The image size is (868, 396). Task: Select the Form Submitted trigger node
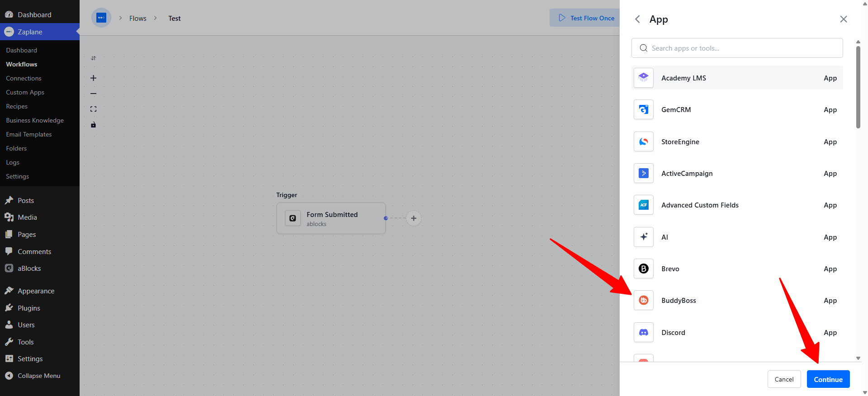pos(331,218)
